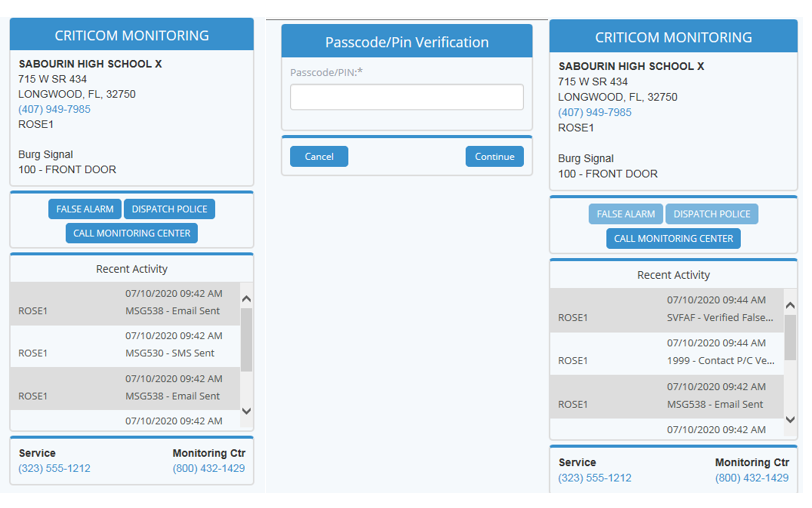Screen dimensions: 812x508
Task: Click scroll up arrow in right Recent Activity
Action: 790,306
